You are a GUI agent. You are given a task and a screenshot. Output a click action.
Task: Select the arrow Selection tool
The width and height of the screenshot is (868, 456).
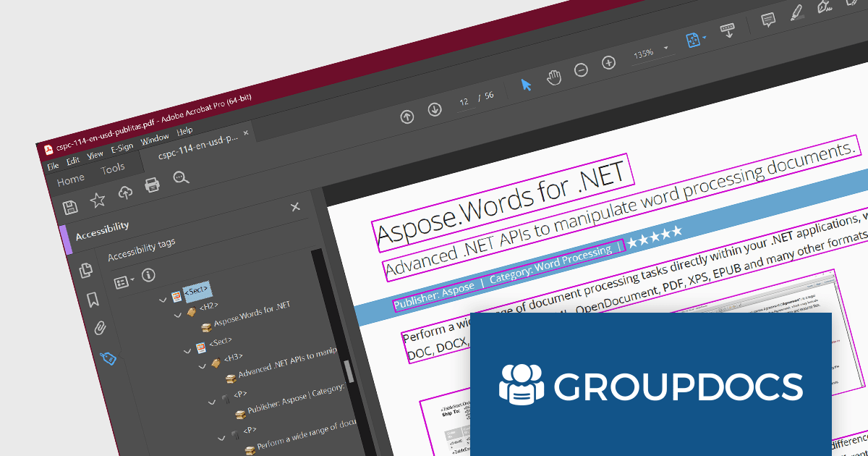tap(527, 85)
